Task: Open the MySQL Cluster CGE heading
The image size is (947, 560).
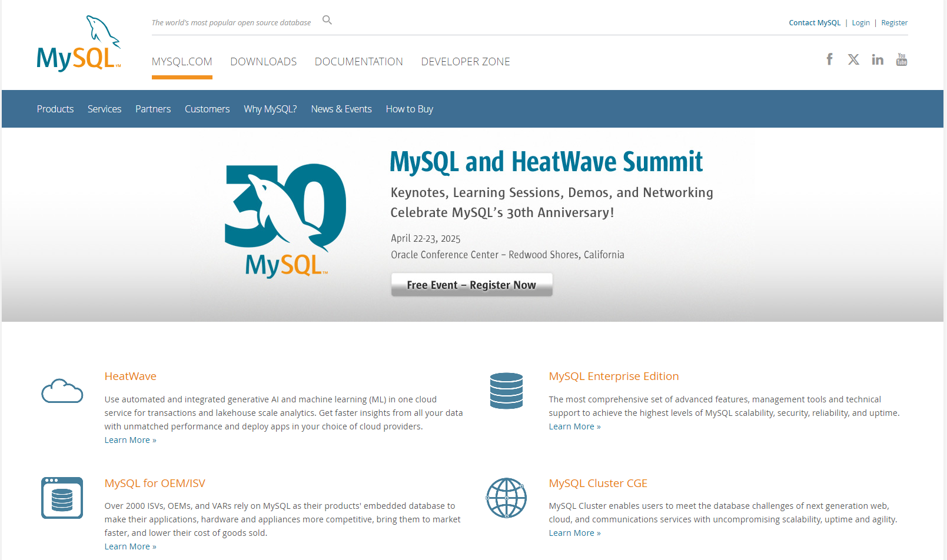Action: 598,483
